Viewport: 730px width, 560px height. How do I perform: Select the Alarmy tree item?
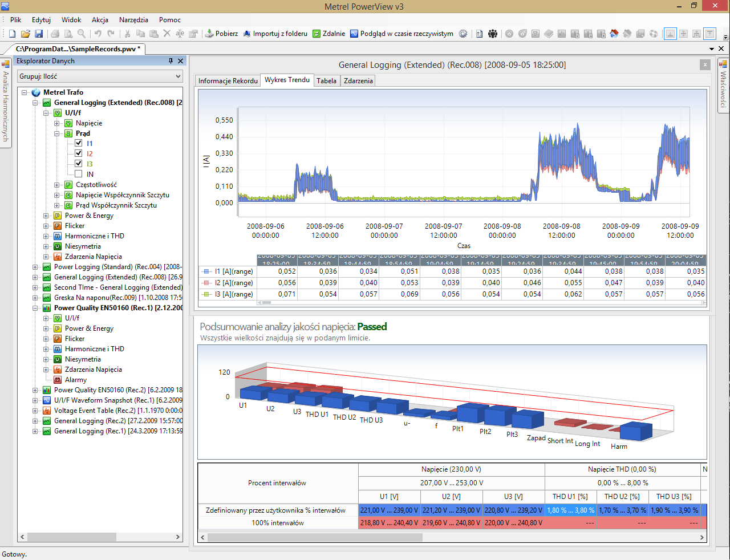click(76, 380)
